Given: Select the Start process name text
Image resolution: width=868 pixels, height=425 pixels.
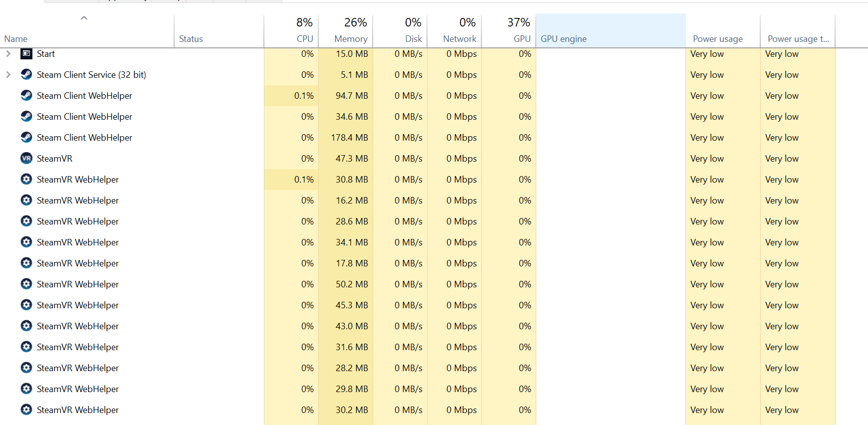Looking at the screenshot, I should point(46,53).
